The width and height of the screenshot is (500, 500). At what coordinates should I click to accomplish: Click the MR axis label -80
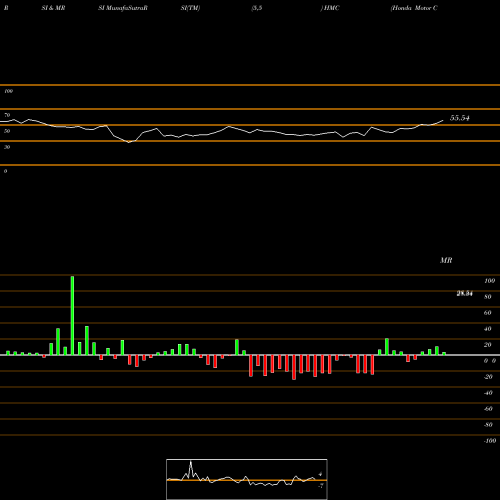click(488, 425)
